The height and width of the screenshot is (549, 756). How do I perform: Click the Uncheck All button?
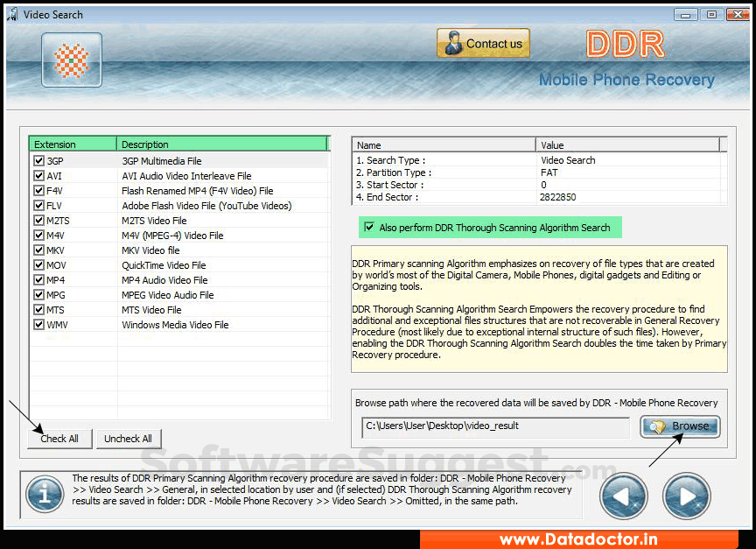(129, 439)
